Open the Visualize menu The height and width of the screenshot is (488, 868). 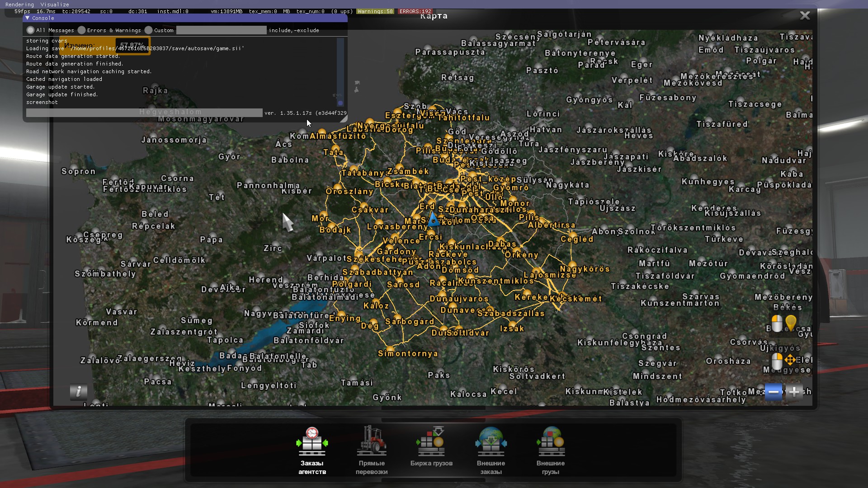pyautogui.click(x=55, y=5)
